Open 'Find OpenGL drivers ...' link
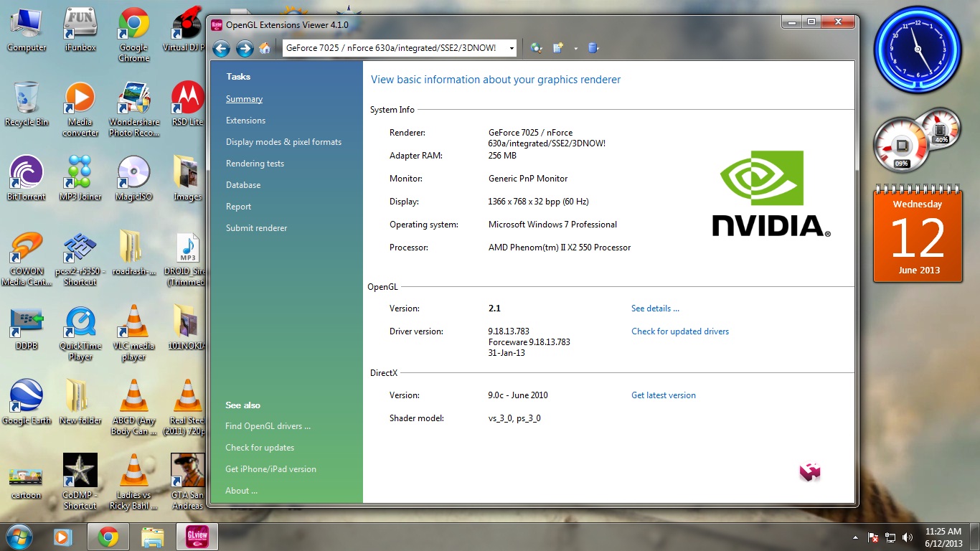 [268, 426]
